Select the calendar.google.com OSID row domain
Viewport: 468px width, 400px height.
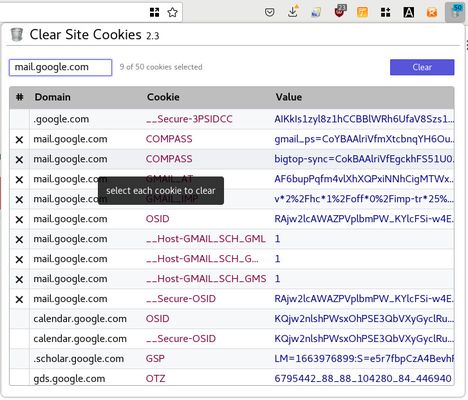click(80, 319)
